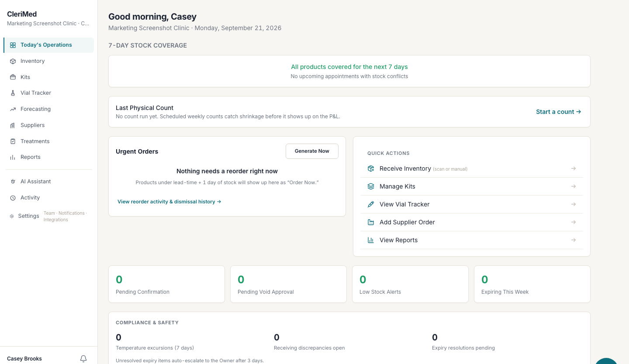Select Activity label in the sidebar
Viewport: 629px width, 364px height.
[x=30, y=198]
